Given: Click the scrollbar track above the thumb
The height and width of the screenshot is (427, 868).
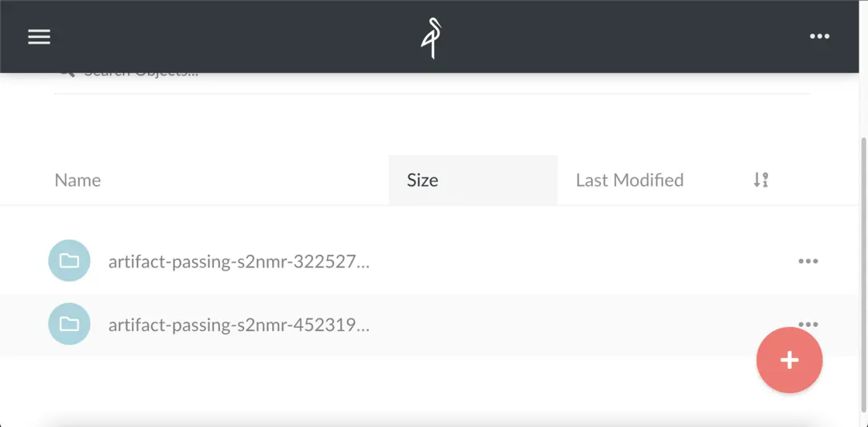Looking at the screenshot, I should point(863,105).
